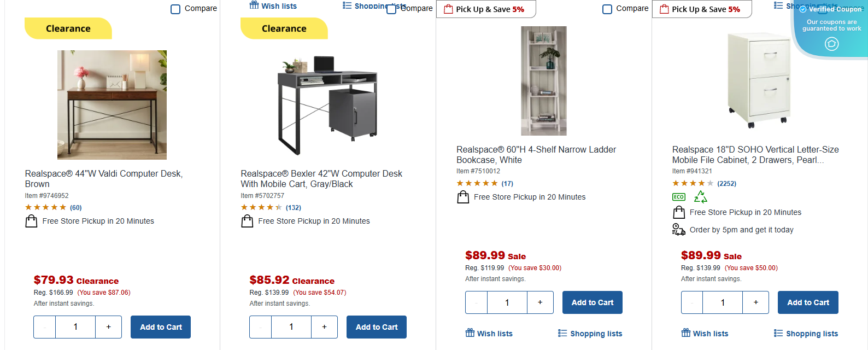Increase quantity for the Valdi desk
Image resolution: width=868 pixels, height=350 pixels.
(109, 327)
